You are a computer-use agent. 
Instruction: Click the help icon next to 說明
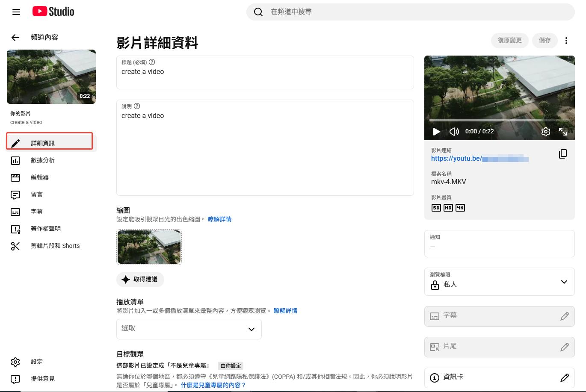(x=137, y=106)
